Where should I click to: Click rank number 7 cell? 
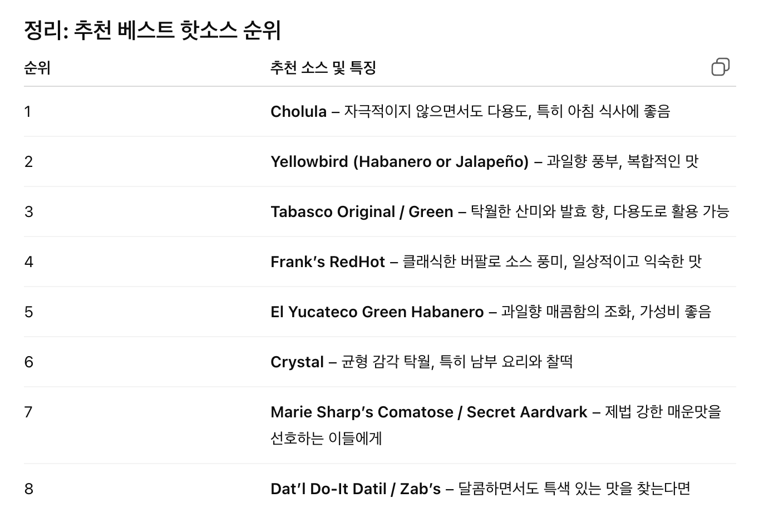pyautogui.click(x=28, y=412)
